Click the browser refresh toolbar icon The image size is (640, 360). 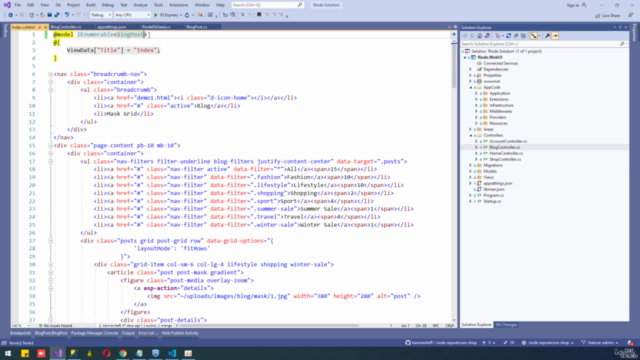(187, 15)
